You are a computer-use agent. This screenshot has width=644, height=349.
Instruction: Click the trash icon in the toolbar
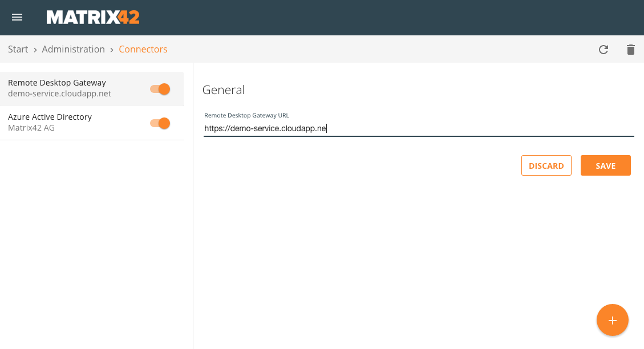(x=630, y=50)
